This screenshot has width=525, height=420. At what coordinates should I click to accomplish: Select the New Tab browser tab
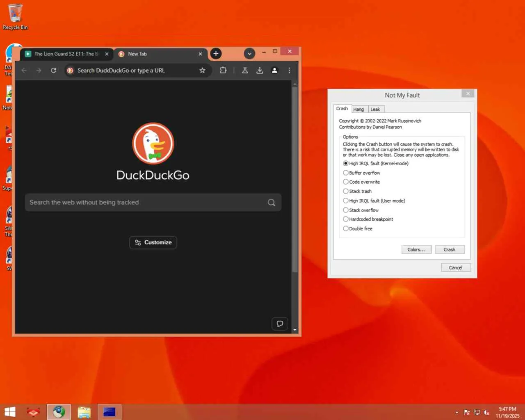pos(160,54)
